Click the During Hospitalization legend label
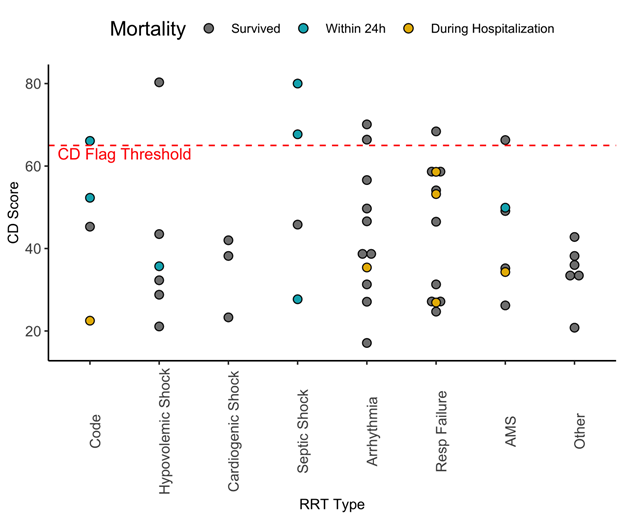The image size is (624, 520). tap(492, 29)
